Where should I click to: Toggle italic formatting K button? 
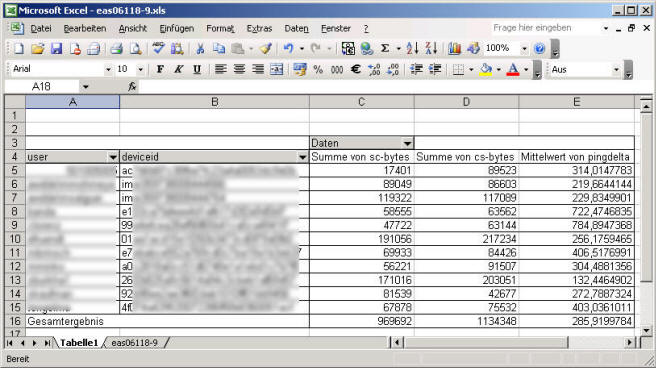[179, 69]
